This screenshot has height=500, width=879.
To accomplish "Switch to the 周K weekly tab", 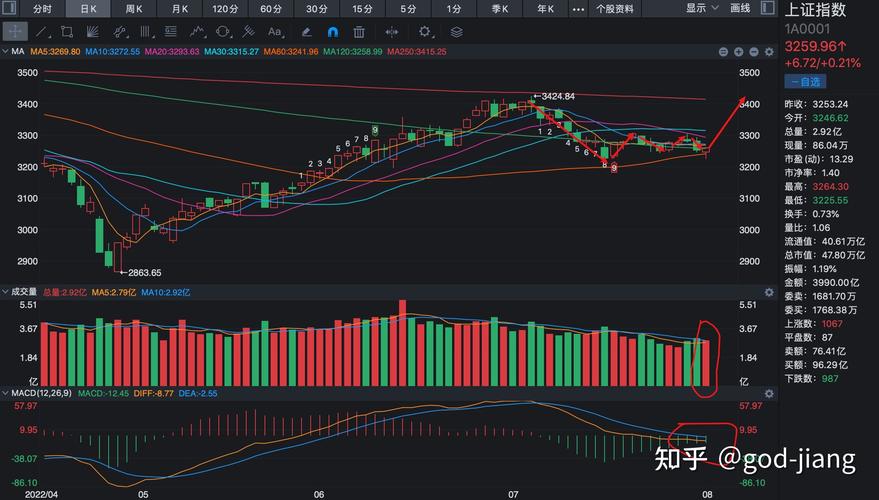I will click(x=134, y=8).
